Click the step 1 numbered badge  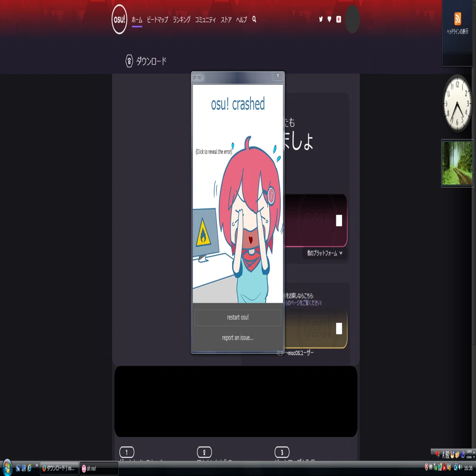(x=126, y=452)
